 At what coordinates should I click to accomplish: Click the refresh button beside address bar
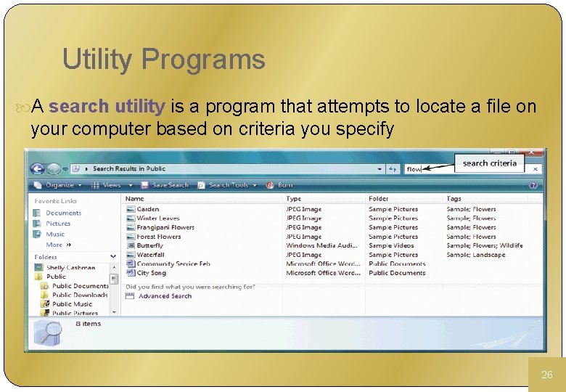(393, 169)
